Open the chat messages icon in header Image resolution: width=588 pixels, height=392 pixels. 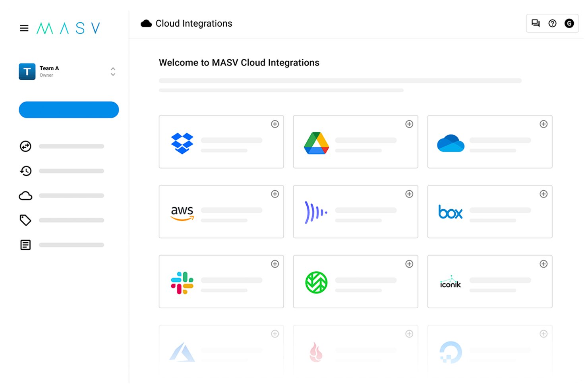coord(536,23)
